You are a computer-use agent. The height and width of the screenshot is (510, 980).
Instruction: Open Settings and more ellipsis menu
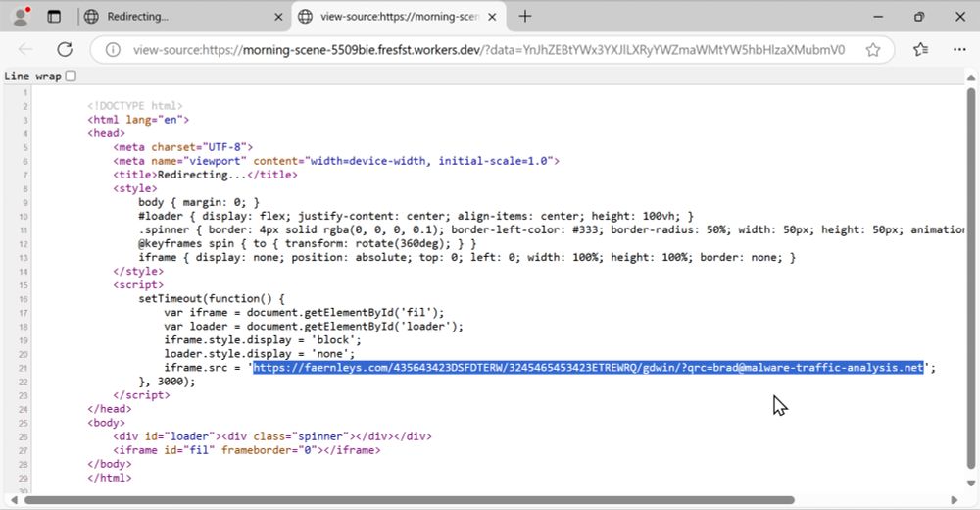[x=960, y=49]
